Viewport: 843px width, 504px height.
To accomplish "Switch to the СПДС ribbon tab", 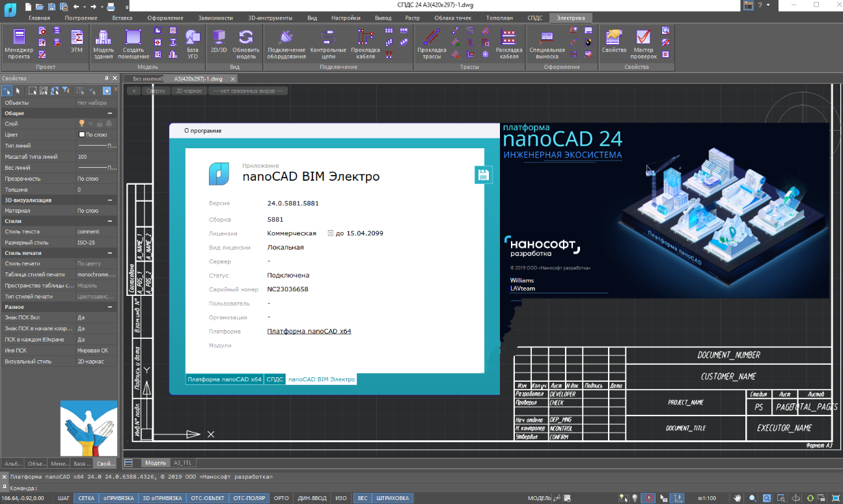I will tap(535, 18).
